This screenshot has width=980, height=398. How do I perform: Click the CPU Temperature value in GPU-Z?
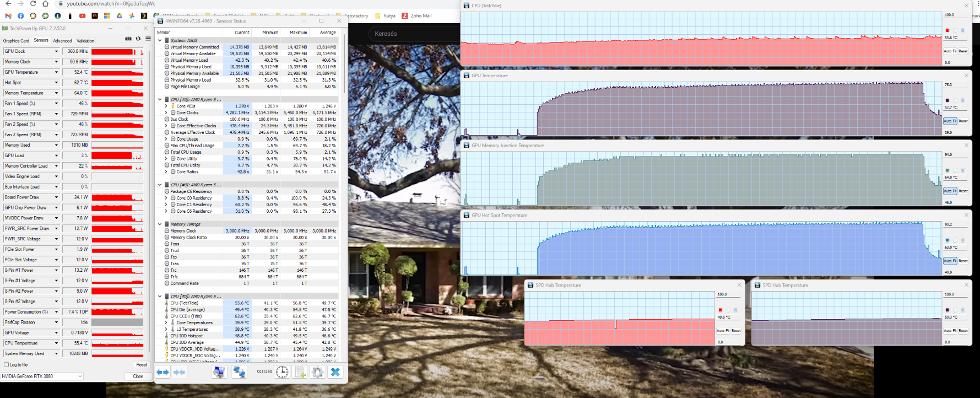pyautogui.click(x=75, y=343)
